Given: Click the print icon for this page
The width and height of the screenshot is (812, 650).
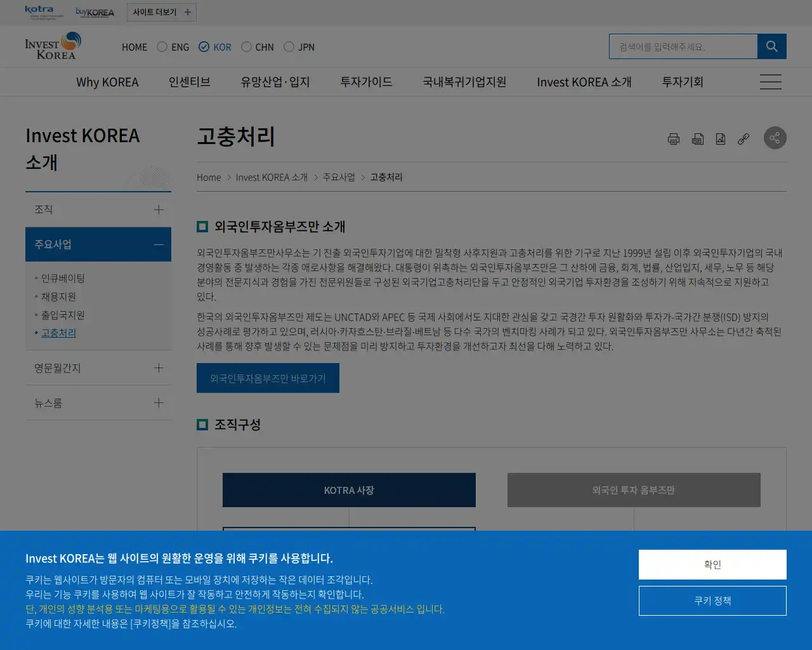Looking at the screenshot, I should coord(674,138).
